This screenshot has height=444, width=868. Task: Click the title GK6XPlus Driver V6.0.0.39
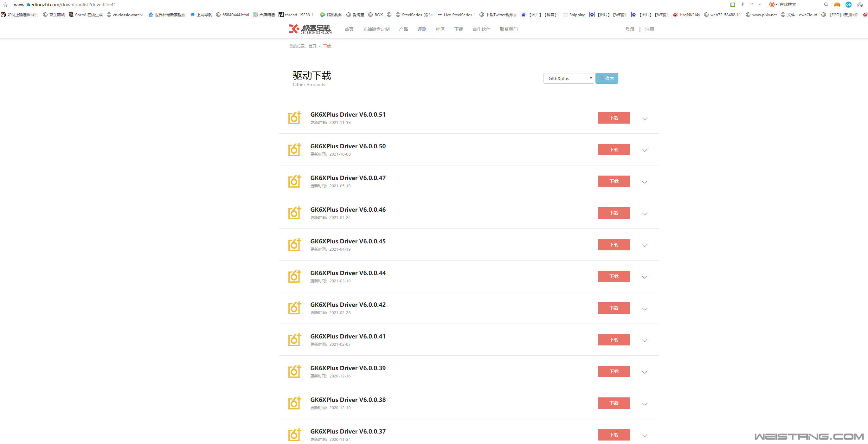[x=348, y=368]
